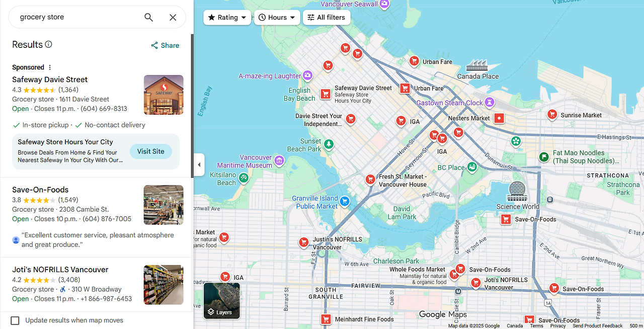
Task: Click the Whole Foods Market pin
Action: 454,274
